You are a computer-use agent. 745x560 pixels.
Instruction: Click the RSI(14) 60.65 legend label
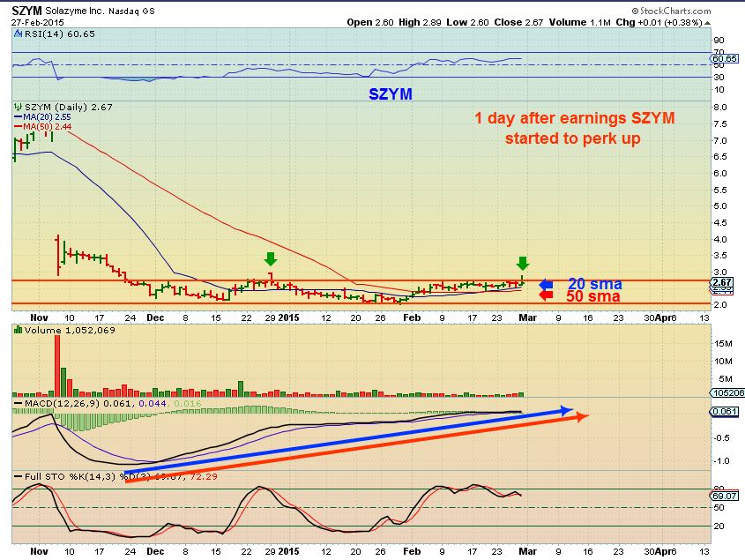click(60, 34)
